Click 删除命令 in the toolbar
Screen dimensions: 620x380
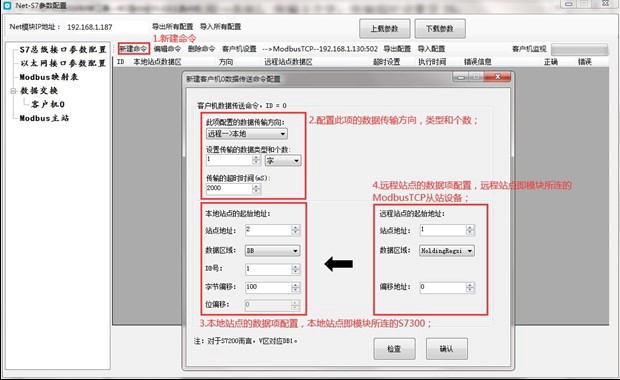(201, 49)
